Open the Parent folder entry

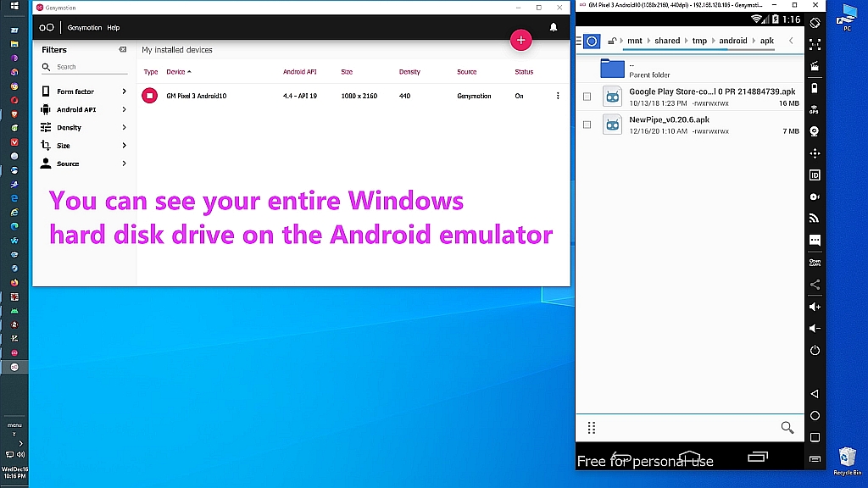690,69
